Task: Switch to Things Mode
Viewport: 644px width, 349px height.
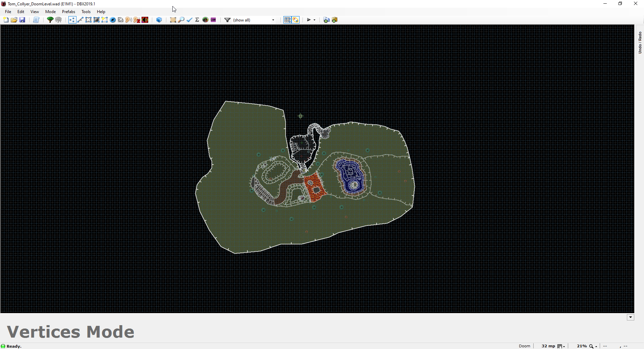Action: 113,20
